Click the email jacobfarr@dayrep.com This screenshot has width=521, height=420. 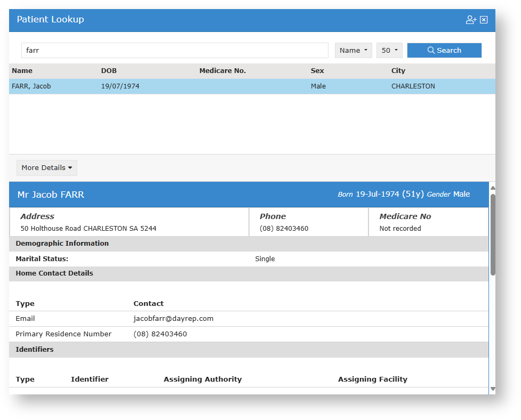(x=173, y=319)
